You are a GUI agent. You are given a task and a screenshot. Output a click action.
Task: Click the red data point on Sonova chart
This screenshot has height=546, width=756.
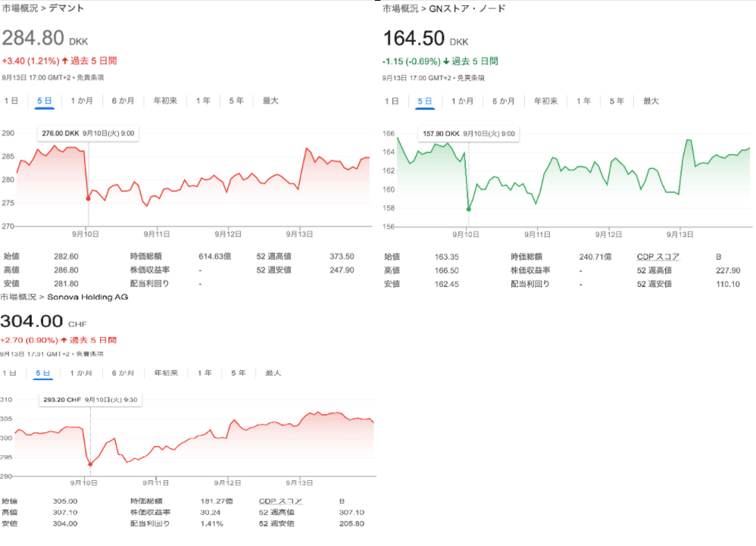point(90,464)
